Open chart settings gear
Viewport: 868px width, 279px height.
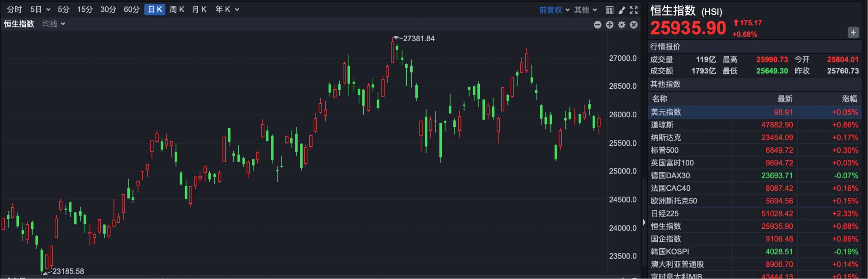pyautogui.click(x=622, y=25)
